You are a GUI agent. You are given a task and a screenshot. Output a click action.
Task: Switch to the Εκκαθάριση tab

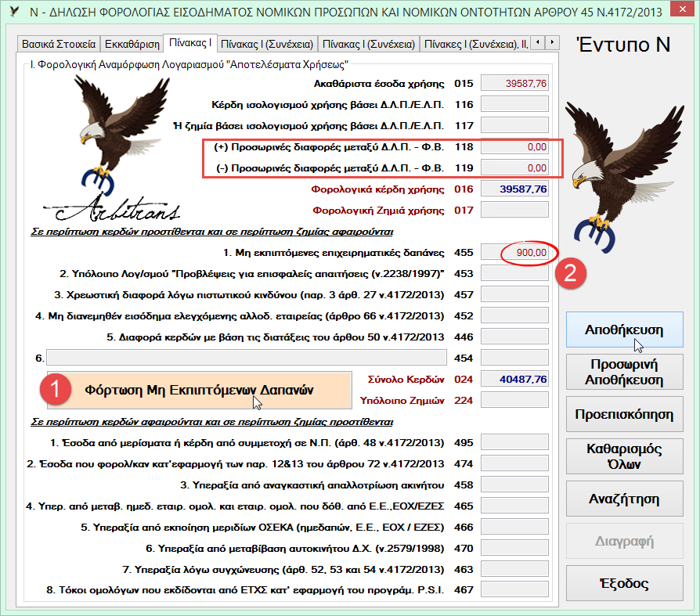click(x=132, y=44)
